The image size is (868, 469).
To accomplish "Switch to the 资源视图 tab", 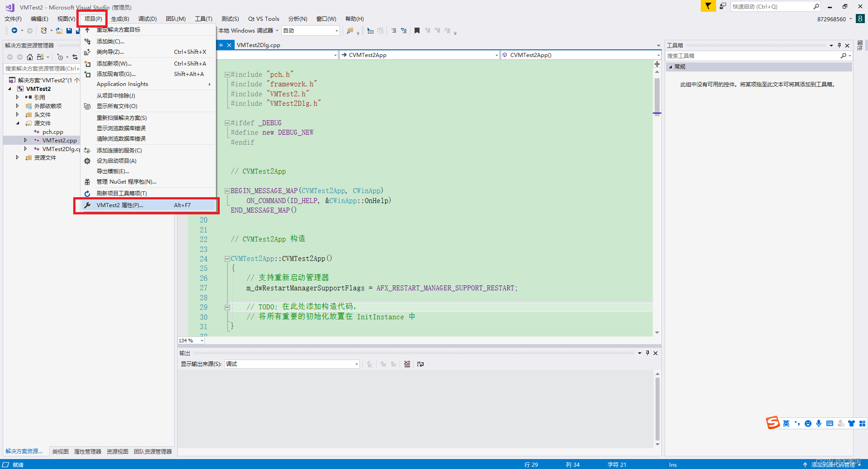I will [x=118, y=451].
